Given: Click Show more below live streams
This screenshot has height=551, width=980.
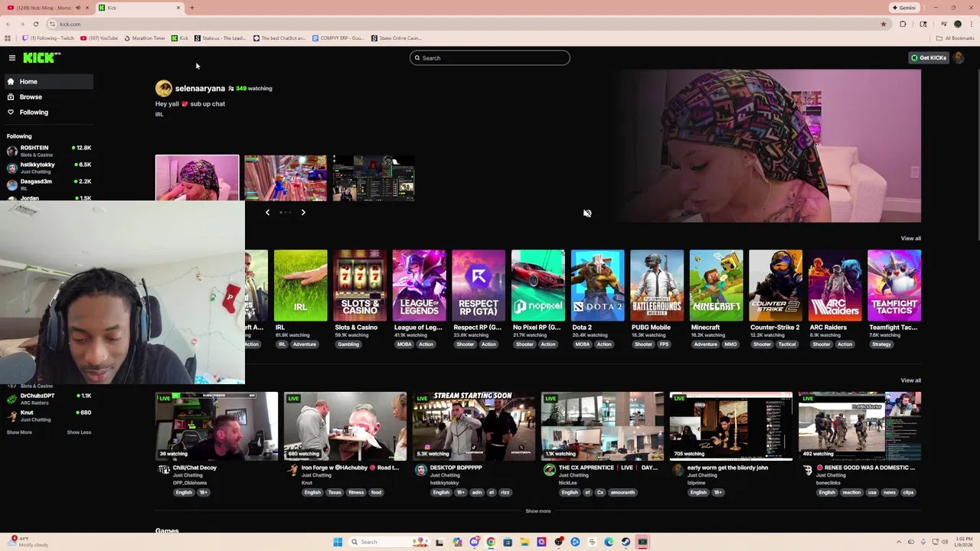Looking at the screenshot, I should (x=537, y=511).
